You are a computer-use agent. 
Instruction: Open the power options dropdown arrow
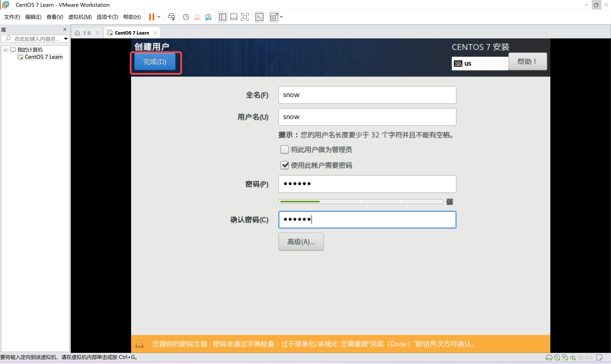(159, 17)
